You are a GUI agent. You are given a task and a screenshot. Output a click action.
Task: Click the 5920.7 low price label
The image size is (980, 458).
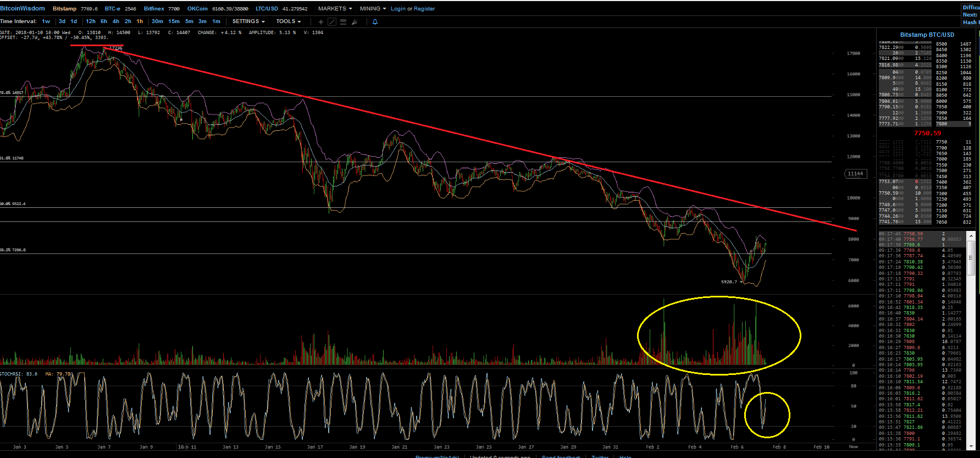coord(729,282)
